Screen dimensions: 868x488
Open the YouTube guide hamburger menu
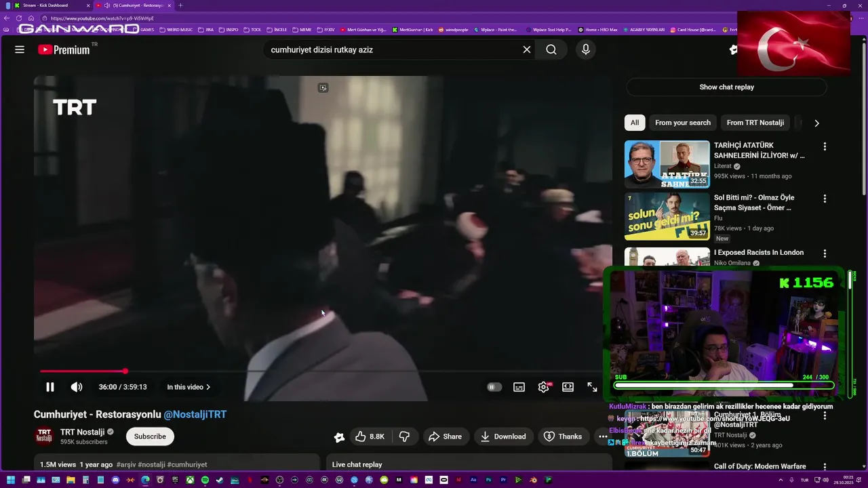(x=20, y=49)
